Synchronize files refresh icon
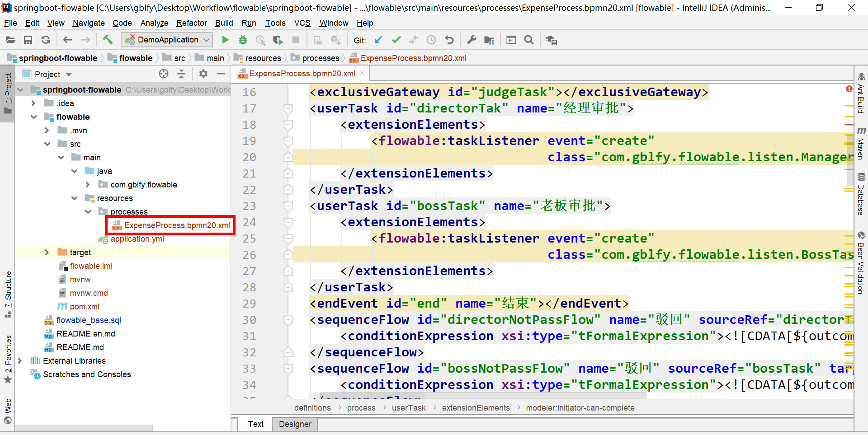This screenshot has width=868, height=435. point(46,40)
